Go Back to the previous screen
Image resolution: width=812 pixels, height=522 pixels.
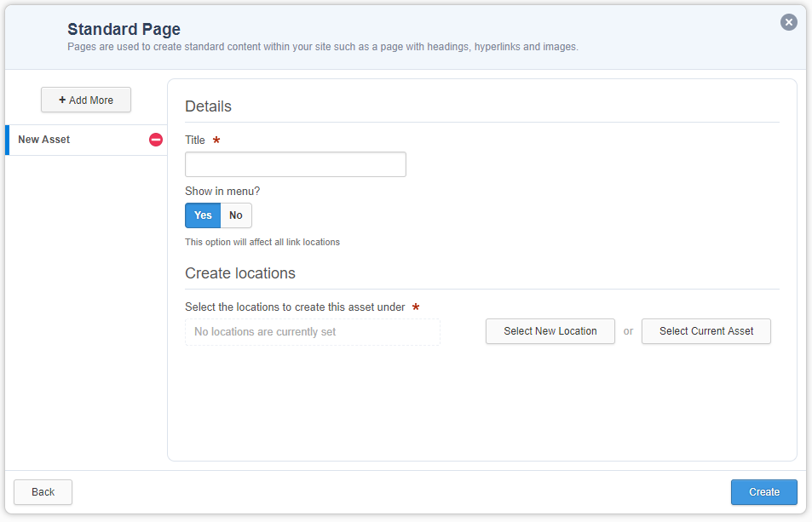coord(42,492)
